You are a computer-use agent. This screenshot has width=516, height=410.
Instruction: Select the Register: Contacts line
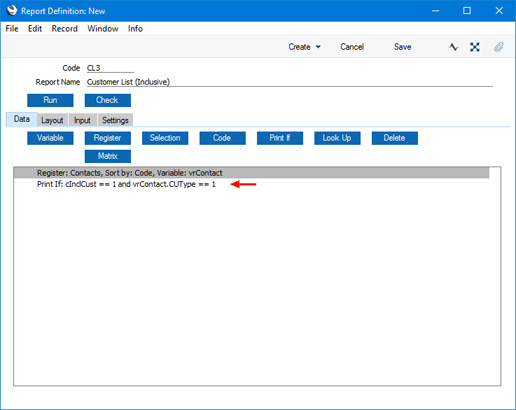252,173
